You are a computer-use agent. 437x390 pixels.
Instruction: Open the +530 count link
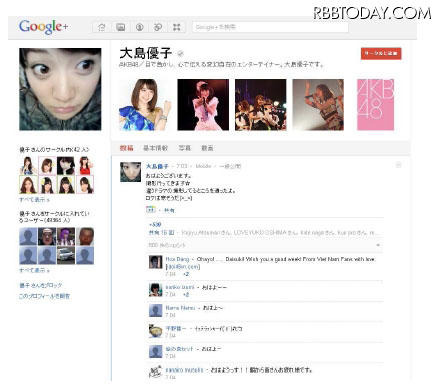click(x=155, y=225)
